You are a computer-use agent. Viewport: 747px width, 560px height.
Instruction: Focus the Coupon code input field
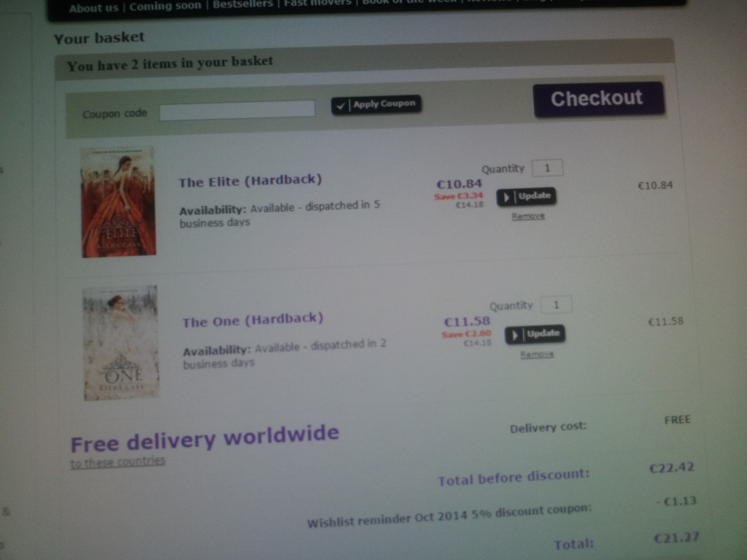[237, 111]
